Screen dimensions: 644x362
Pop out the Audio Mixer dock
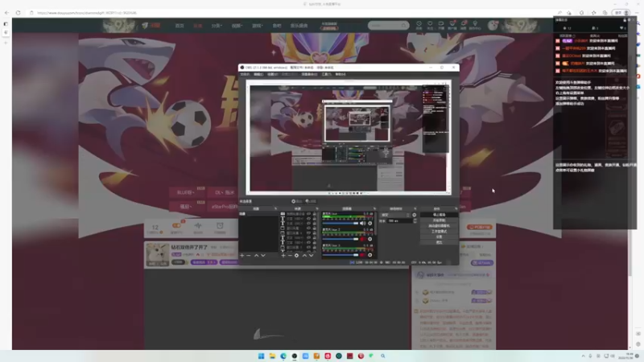coord(374,208)
